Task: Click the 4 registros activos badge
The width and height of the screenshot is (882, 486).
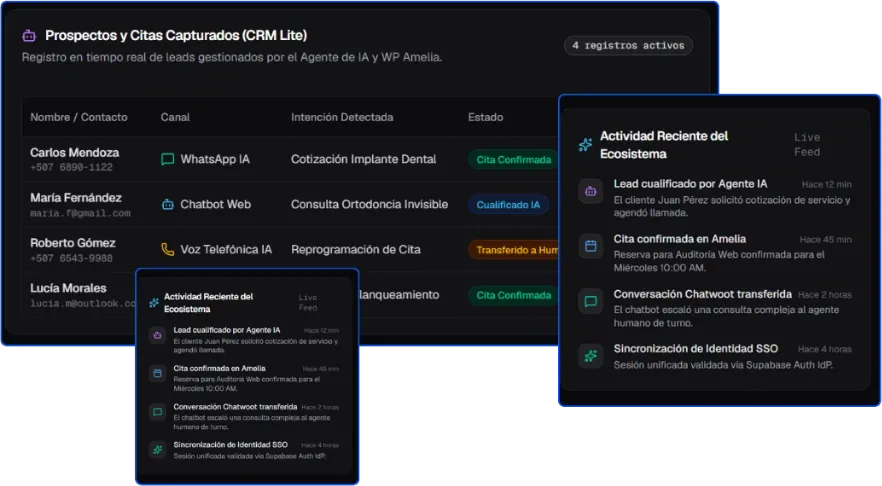Action: tap(628, 46)
